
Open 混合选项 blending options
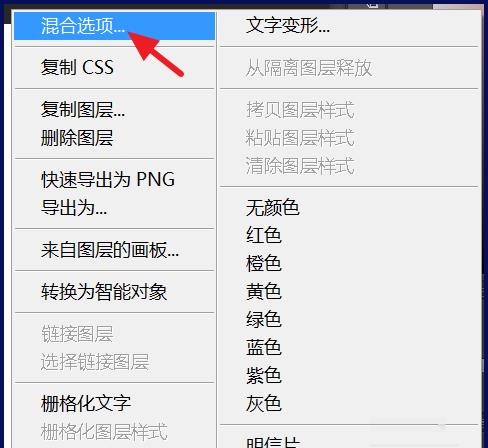click(115, 26)
